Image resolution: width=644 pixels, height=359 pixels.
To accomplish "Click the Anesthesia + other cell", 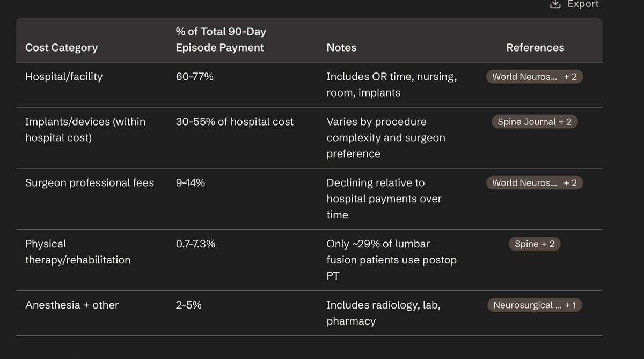I will tap(72, 305).
